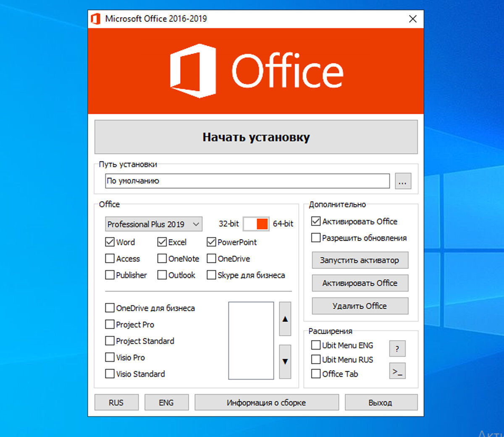Enable the OneNote checkbox

tap(162, 258)
